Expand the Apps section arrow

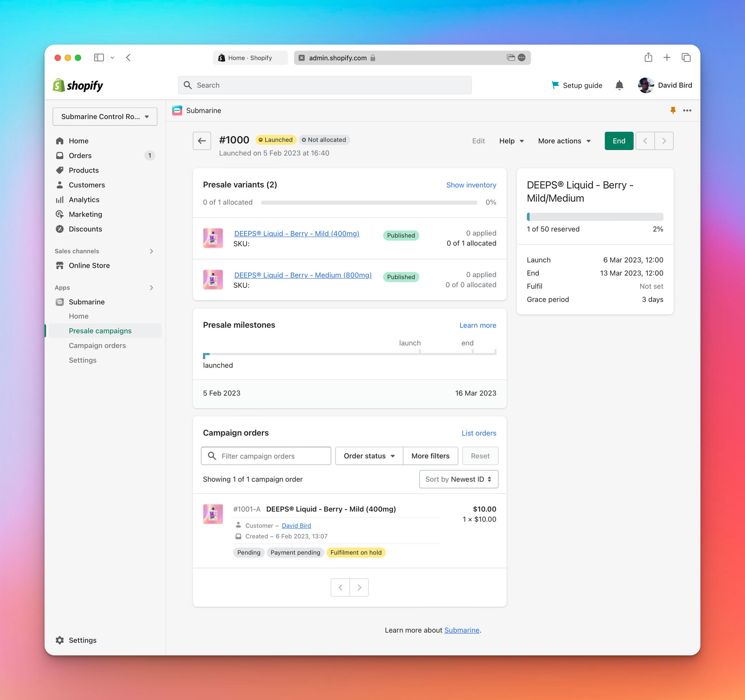tap(151, 287)
